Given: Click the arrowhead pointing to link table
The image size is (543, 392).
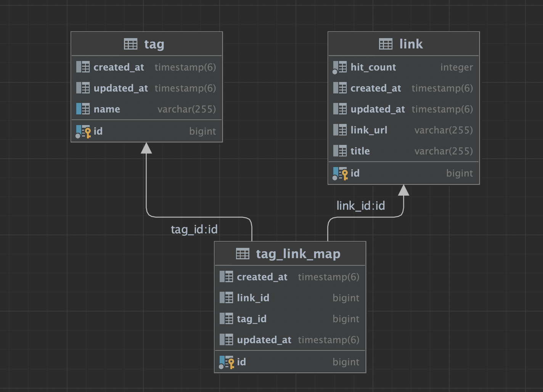Looking at the screenshot, I should tap(403, 190).
